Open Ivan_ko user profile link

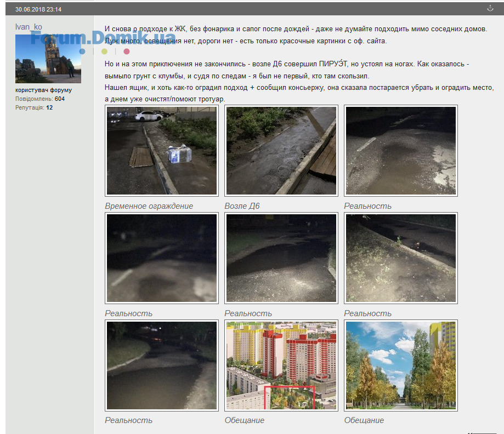pyautogui.click(x=29, y=27)
